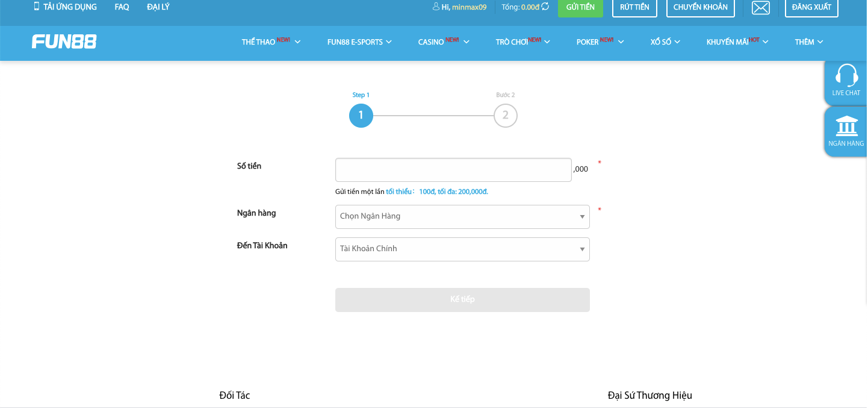Image resolution: width=868 pixels, height=409 pixels.
Task: Open the Chọn Ngân Hàng dropdown
Action: point(462,217)
